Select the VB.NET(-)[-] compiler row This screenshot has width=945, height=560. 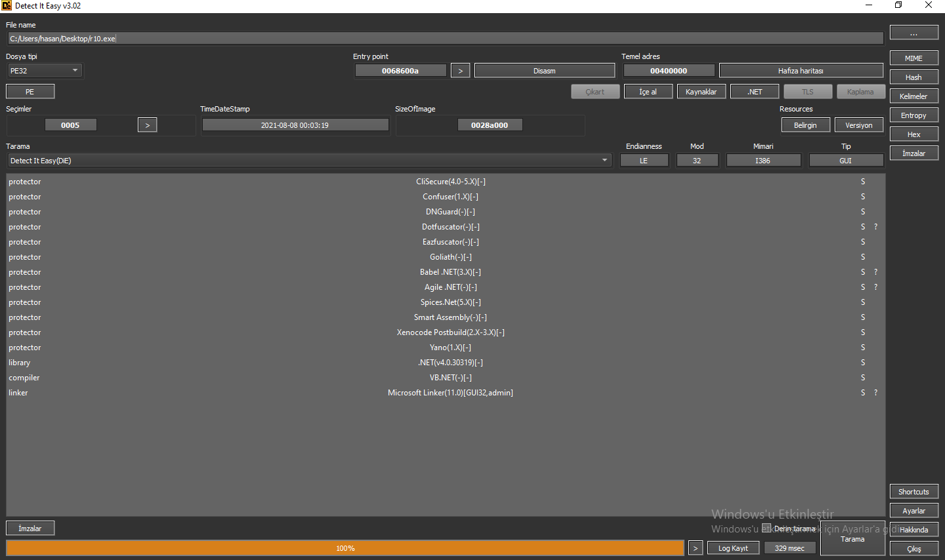coord(446,378)
